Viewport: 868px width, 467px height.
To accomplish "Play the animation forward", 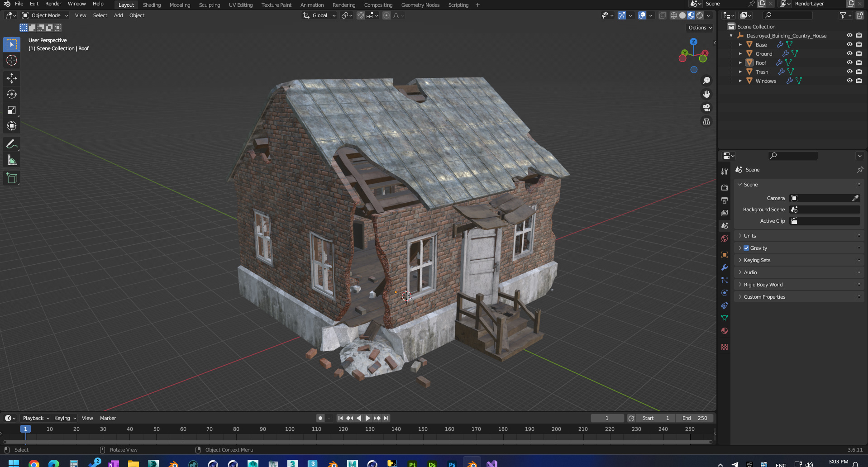I will pos(367,418).
